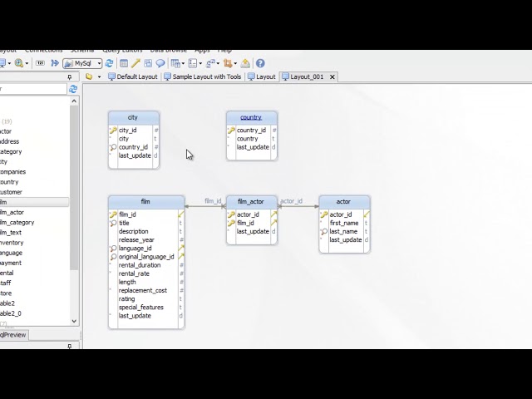Click refresh icon next to MySql combo
The width and height of the screenshot is (532, 399).
click(109, 63)
